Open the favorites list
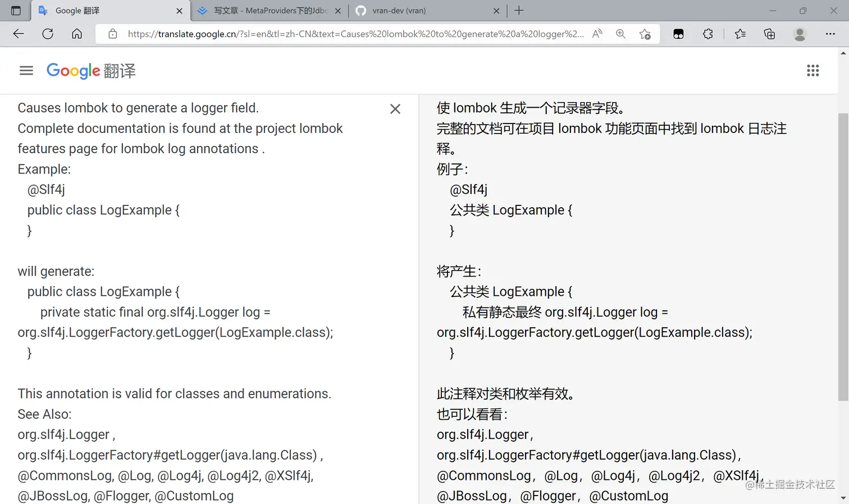 (x=740, y=34)
